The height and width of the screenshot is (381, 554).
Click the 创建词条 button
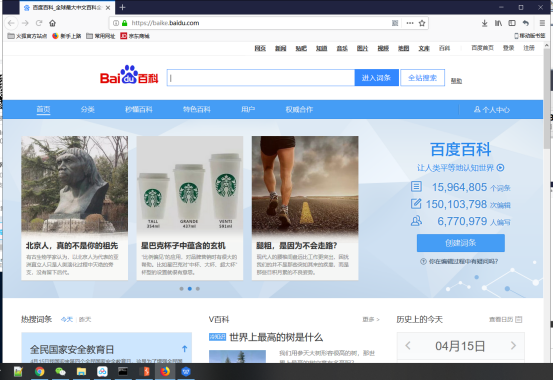[x=461, y=243]
